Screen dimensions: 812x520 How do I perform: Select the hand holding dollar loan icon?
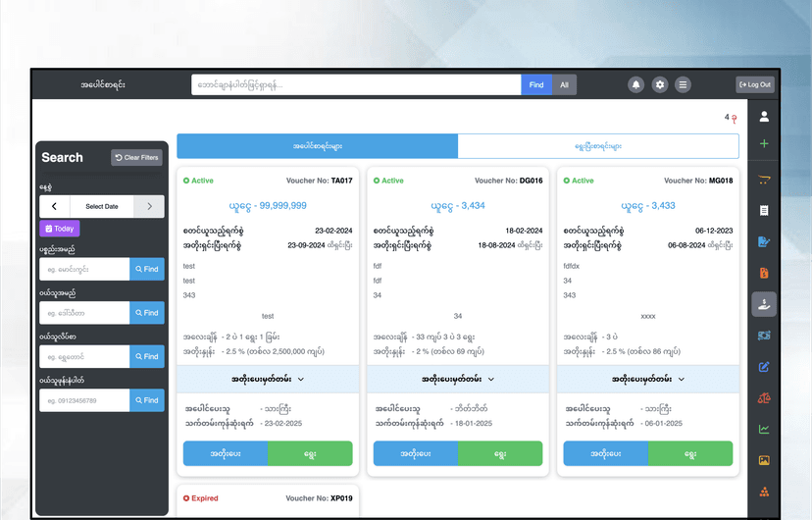coord(764,304)
